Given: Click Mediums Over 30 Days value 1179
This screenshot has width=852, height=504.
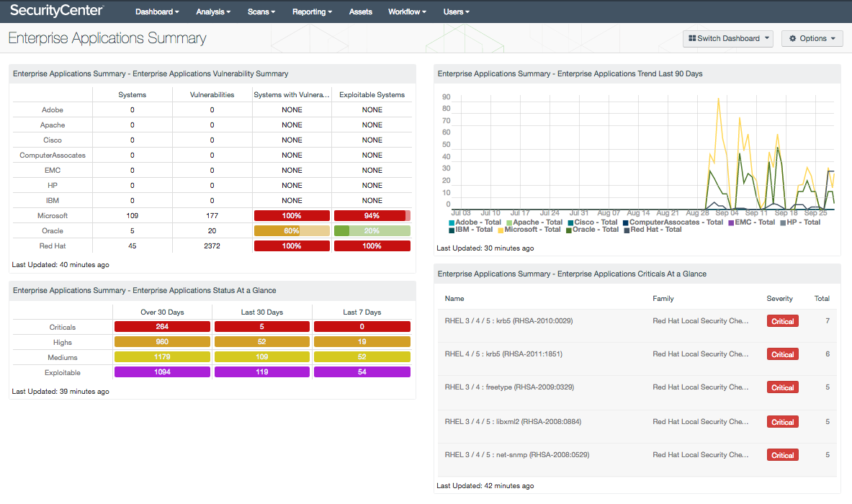Looking at the screenshot, I should click(162, 357).
